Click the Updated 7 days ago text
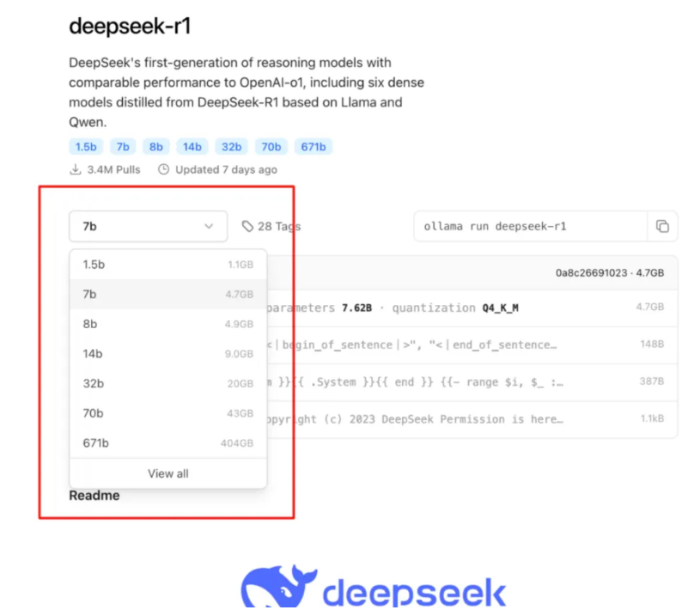 [227, 170]
